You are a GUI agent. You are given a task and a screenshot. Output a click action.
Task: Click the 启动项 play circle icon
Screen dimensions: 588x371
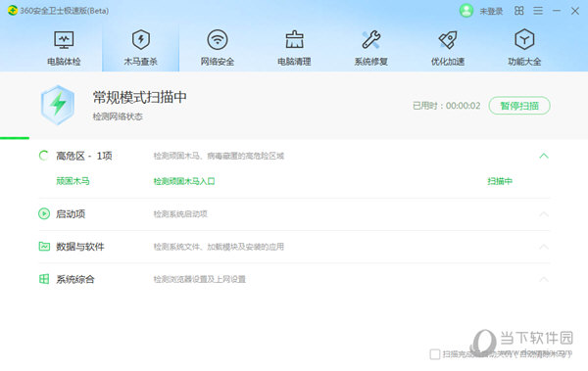(44, 213)
